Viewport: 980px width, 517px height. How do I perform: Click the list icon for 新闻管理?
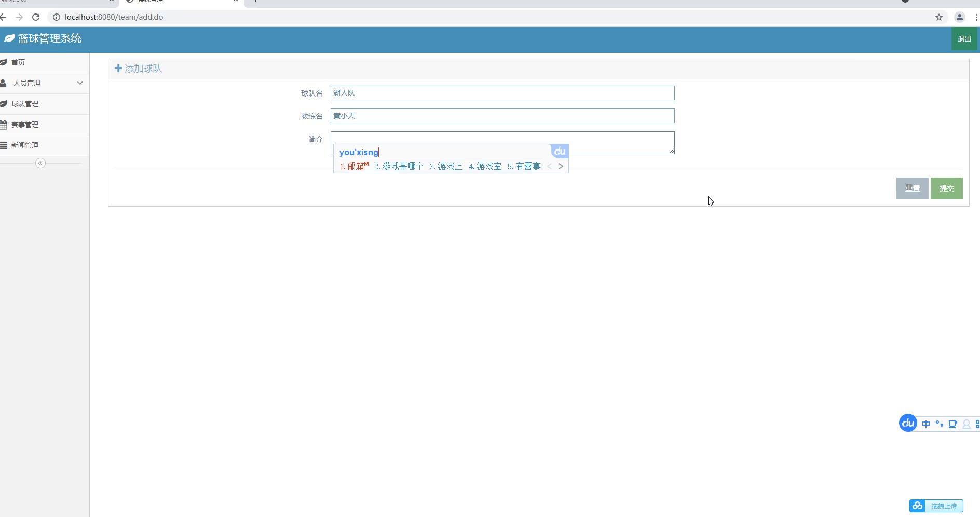coord(4,145)
